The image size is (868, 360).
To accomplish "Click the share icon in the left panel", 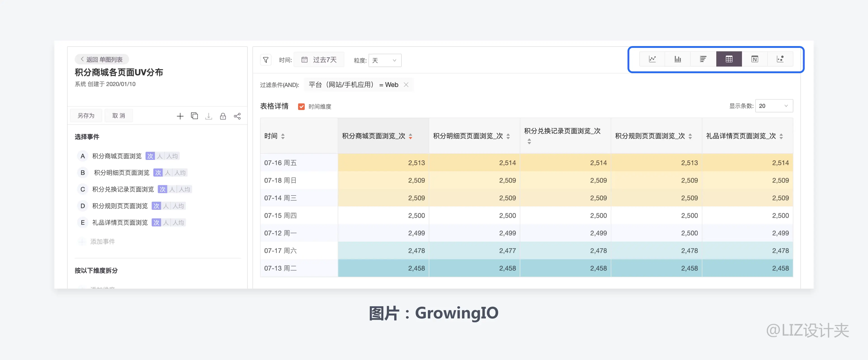I will click(237, 116).
